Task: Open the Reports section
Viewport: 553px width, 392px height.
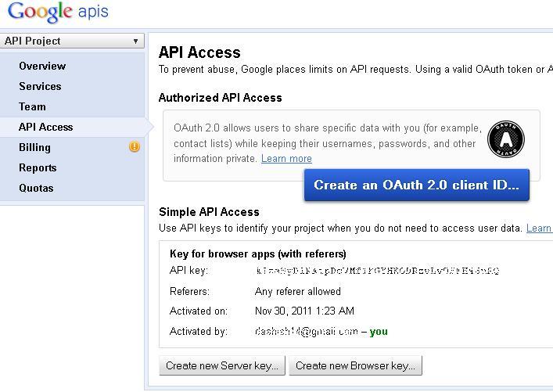Action: pyautogui.click(x=38, y=167)
